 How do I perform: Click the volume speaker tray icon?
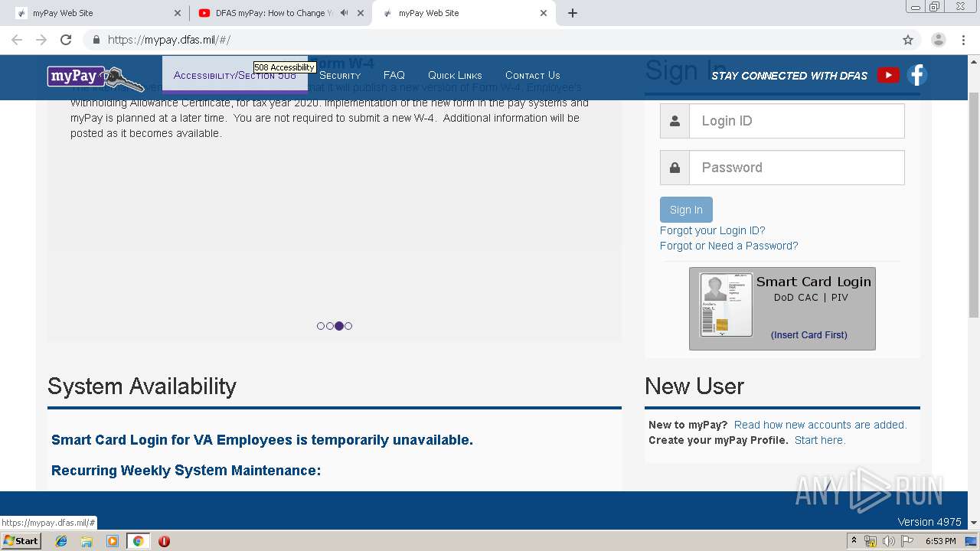pos(889,541)
